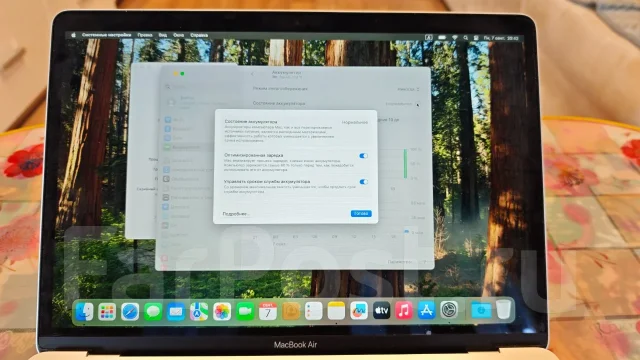This screenshot has width=640, height=360.
Task: Click the date and time in menu bar
Action: pyautogui.click(x=501, y=38)
